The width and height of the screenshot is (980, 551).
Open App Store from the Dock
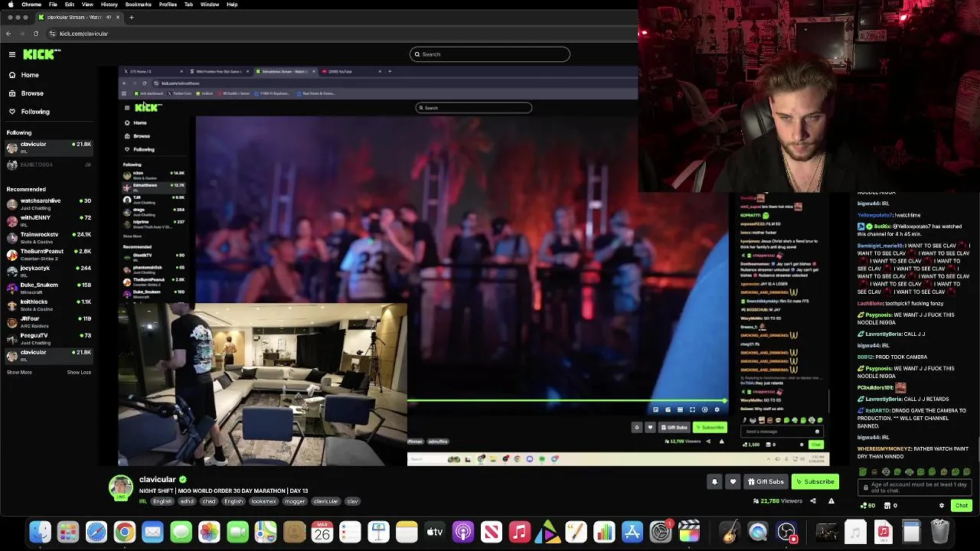(x=632, y=531)
